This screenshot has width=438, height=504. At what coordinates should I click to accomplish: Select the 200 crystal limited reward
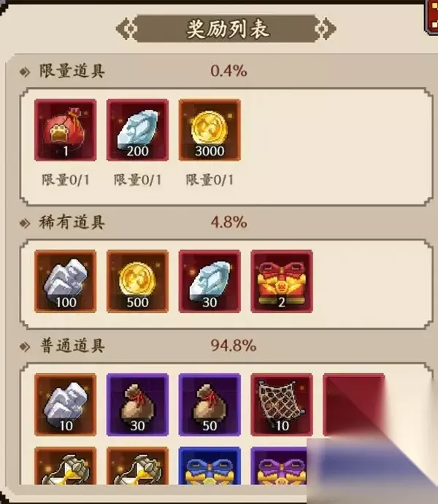[x=137, y=130]
